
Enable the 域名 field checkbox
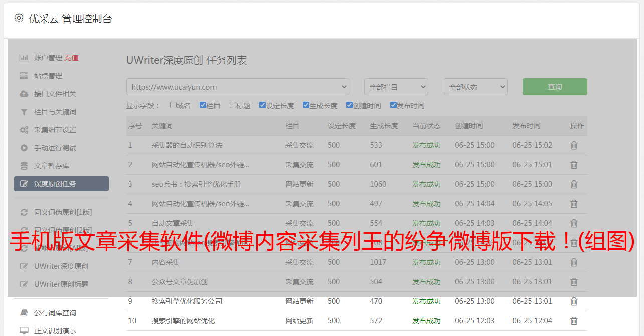click(x=173, y=105)
